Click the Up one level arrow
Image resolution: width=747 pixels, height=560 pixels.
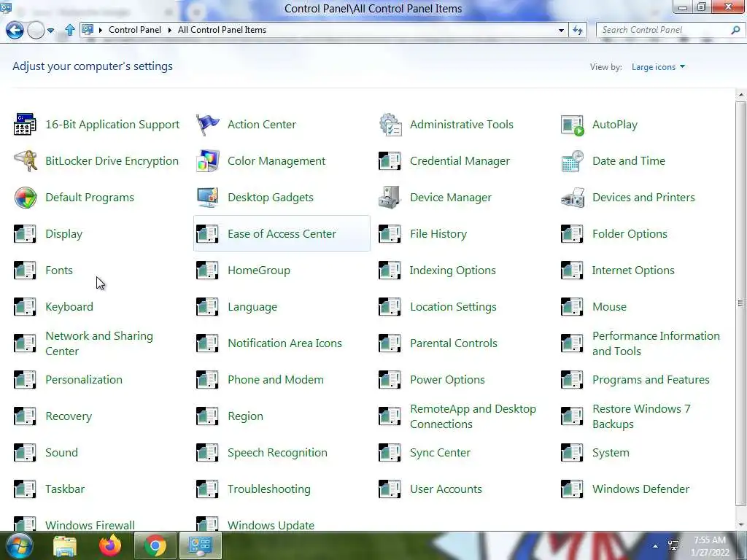pos(69,30)
